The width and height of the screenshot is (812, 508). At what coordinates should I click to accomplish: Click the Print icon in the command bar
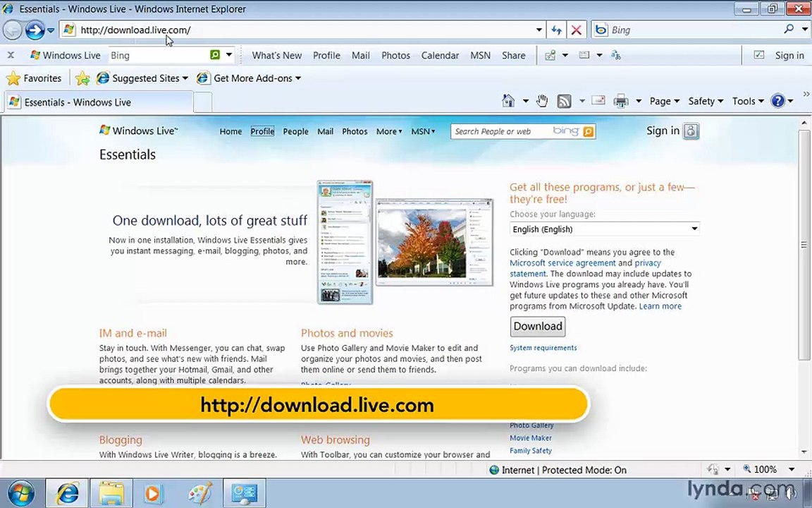tap(620, 101)
